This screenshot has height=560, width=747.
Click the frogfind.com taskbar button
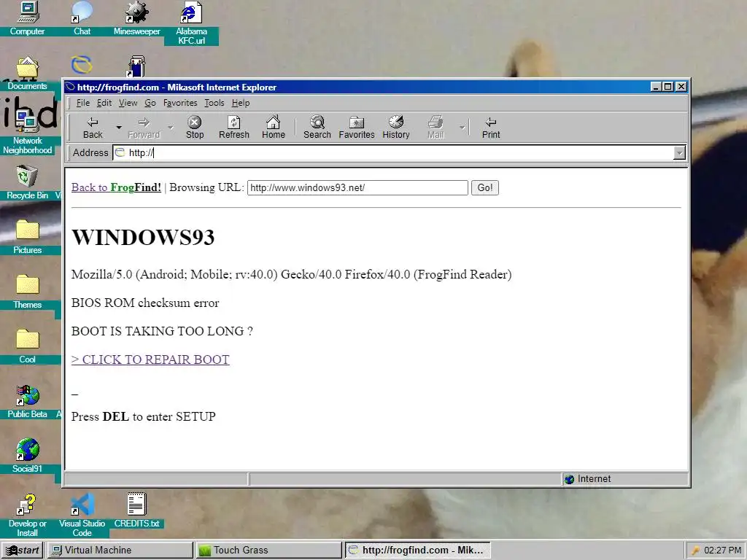click(417, 550)
